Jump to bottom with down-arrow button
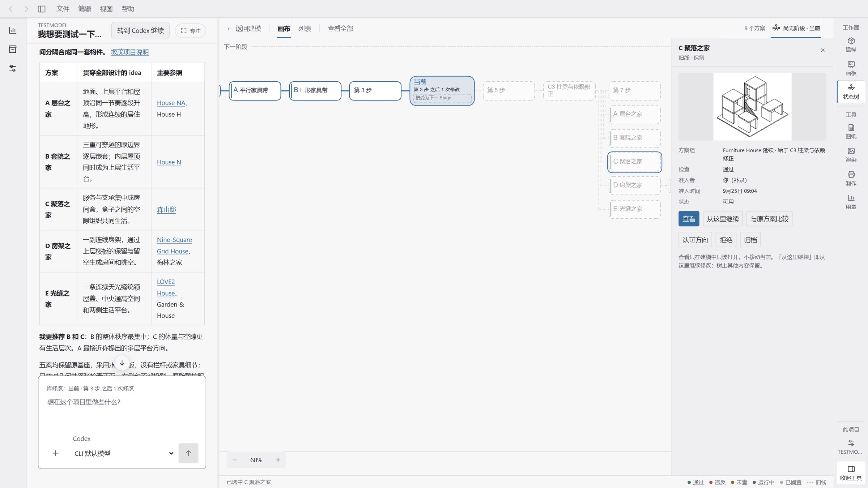Screen dimensions: 868x488 [x=122, y=363]
